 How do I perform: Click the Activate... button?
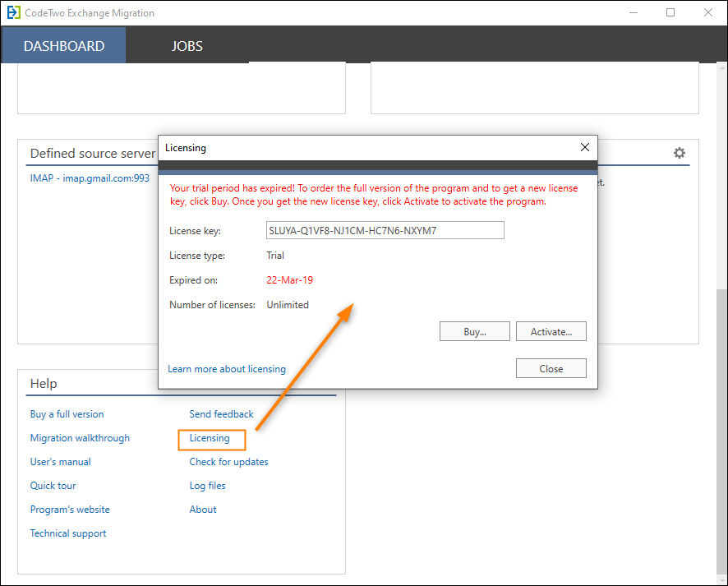(x=551, y=331)
